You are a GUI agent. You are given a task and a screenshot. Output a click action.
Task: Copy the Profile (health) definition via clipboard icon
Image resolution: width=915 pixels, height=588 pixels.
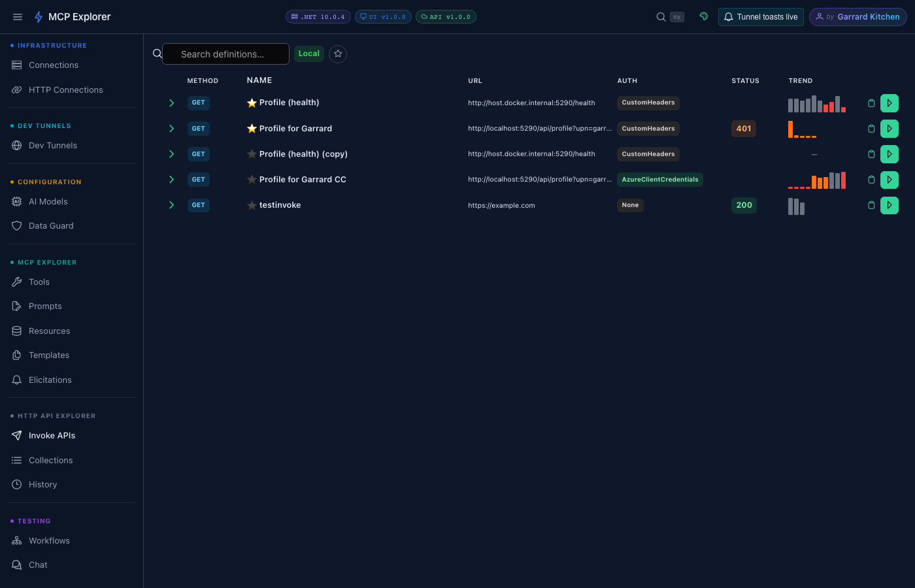[871, 103]
